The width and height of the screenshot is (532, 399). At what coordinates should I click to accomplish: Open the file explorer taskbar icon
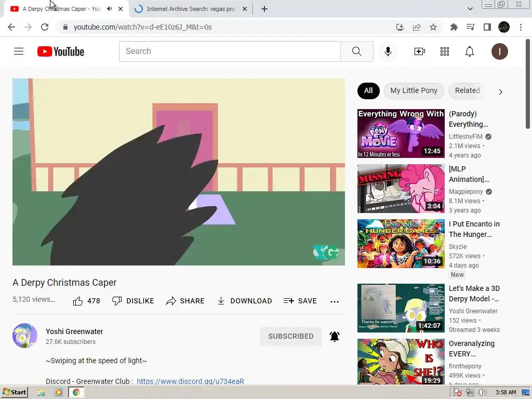pyautogui.click(x=41, y=393)
